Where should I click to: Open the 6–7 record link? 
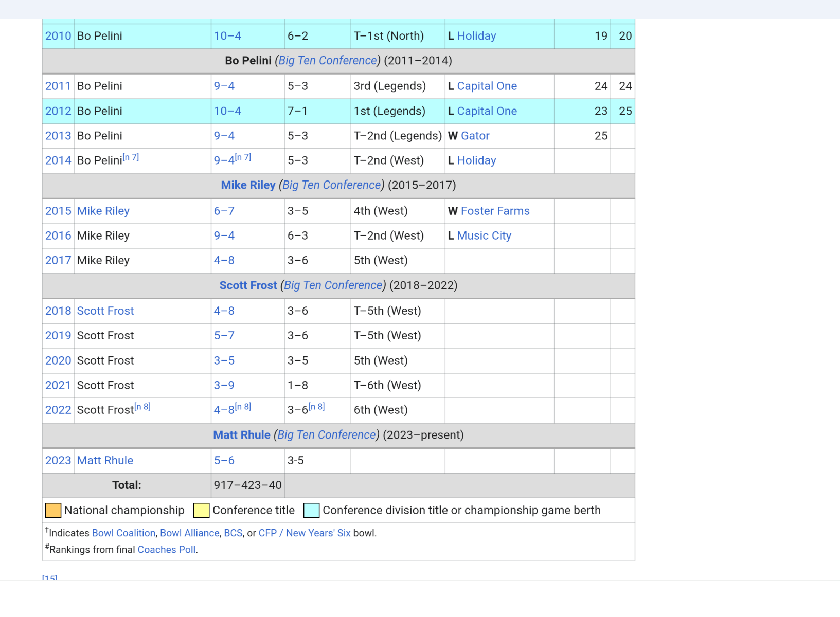click(224, 211)
